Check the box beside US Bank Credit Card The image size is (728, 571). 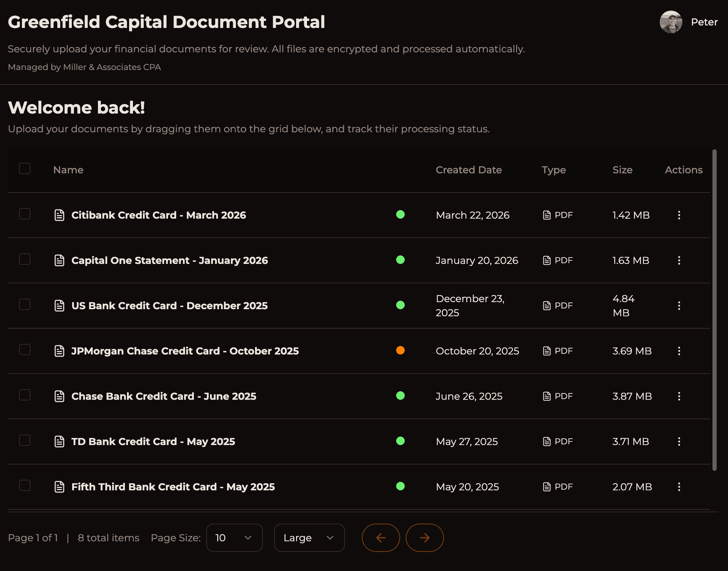[x=24, y=304]
